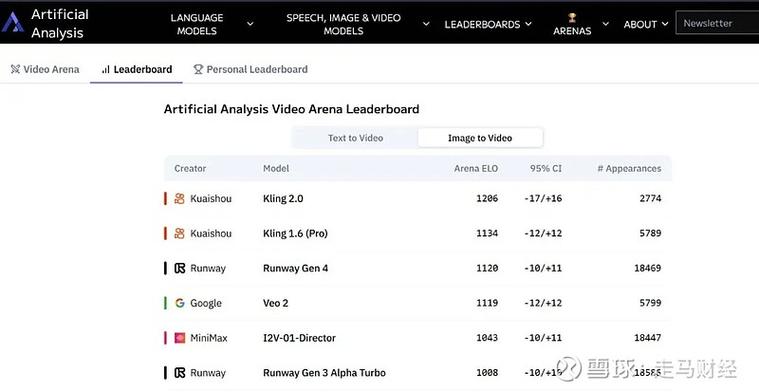Click the Runway logo beside Runway Gen 4
This screenshot has width=759, height=392.
(x=180, y=268)
